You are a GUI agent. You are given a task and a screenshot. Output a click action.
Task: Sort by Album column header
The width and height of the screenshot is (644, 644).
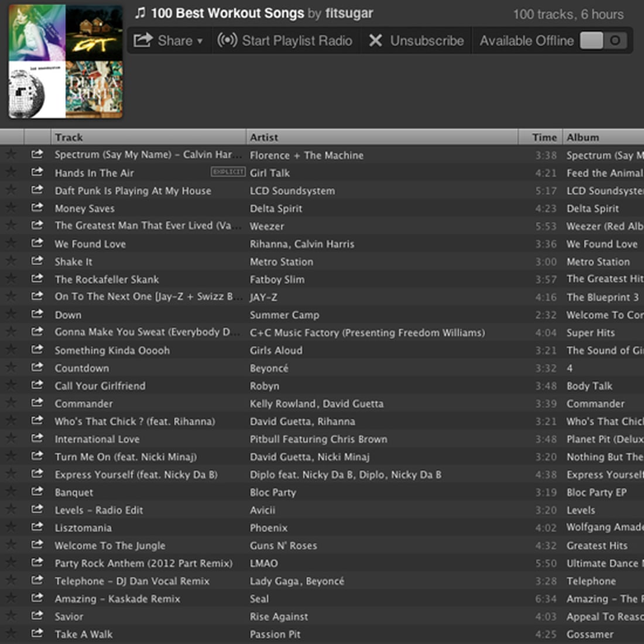pyautogui.click(x=603, y=137)
